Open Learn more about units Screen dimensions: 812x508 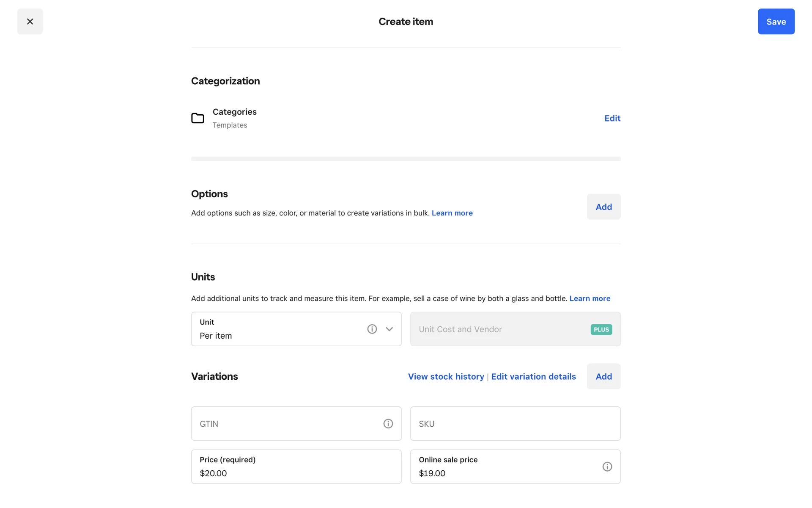click(590, 298)
